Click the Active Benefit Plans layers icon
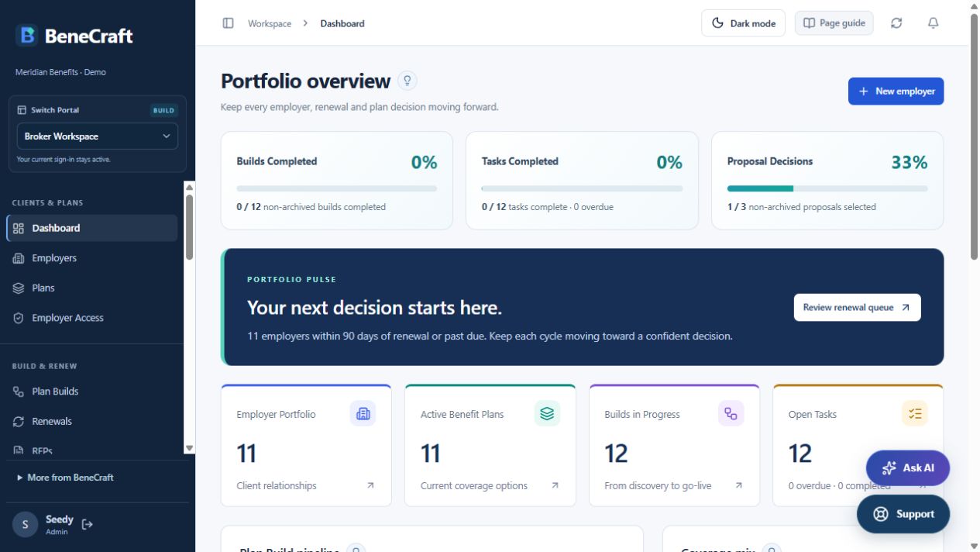The width and height of the screenshot is (980, 552). pos(547,414)
